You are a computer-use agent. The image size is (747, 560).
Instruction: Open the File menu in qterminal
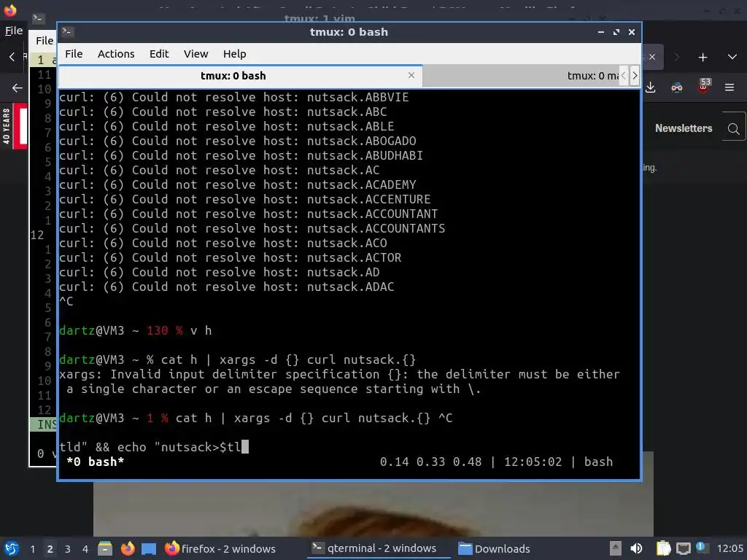[74, 54]
